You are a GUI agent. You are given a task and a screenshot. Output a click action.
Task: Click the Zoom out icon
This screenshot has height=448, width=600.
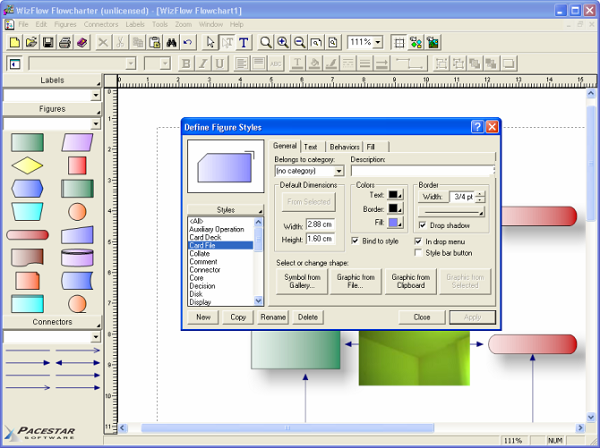click(300, 42)
